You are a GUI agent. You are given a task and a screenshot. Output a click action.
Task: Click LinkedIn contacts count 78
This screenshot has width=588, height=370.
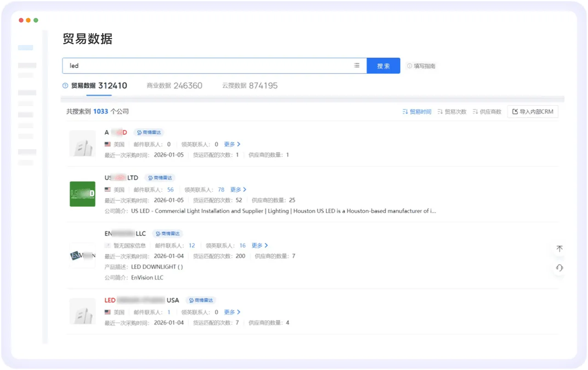tap(221, 189)
